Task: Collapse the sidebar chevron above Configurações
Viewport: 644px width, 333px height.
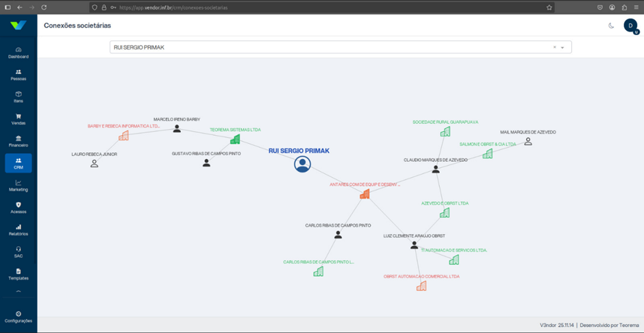Action: (18, 291)
